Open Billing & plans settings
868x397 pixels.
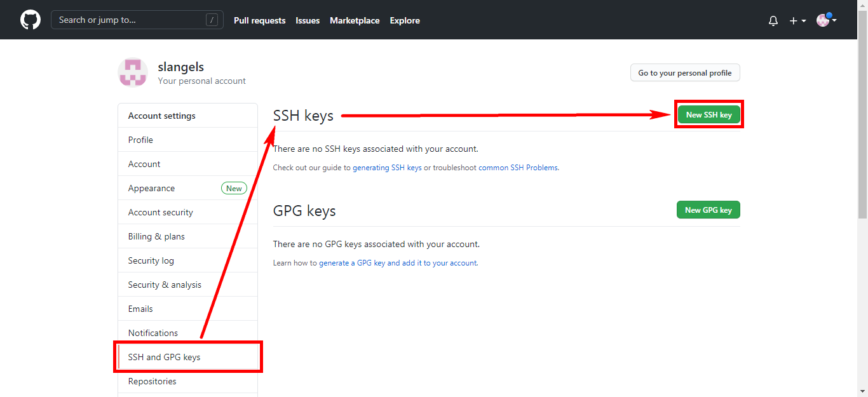click(x=187, y=236)
